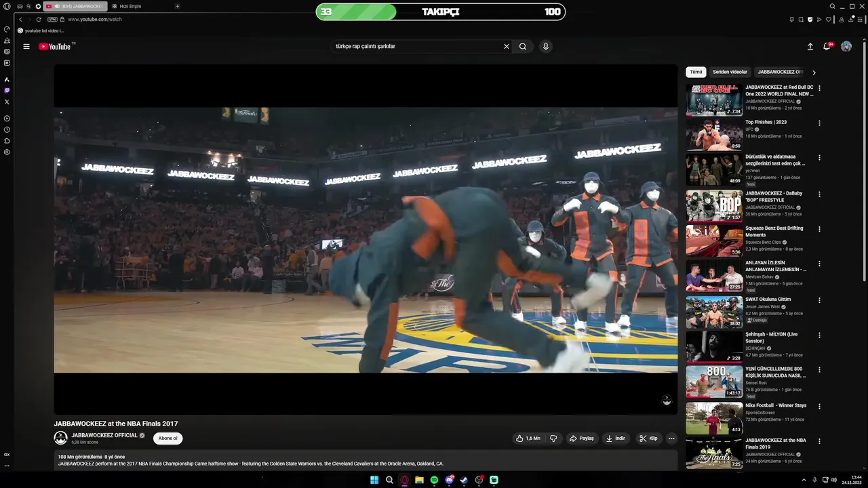This screenshot has height=488, width=868.
Task: Toggle the ad blocker shield icon
Action: (810, 20)
